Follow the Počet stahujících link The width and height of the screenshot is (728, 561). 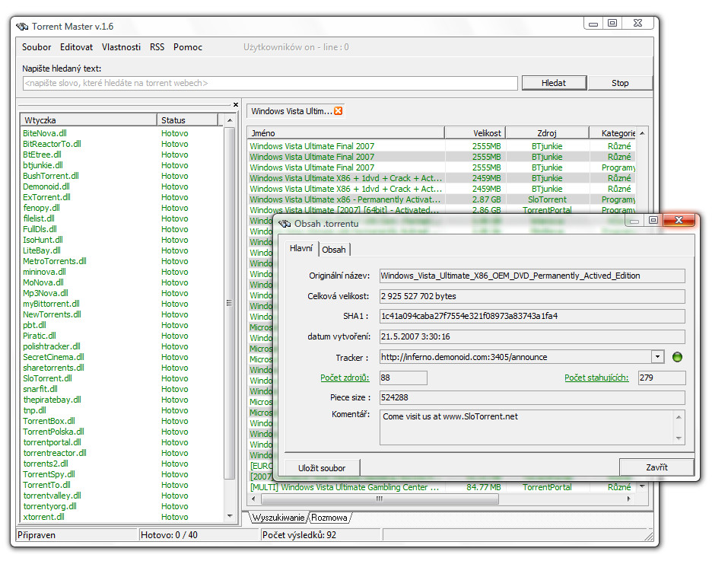[x=596, y=378]
